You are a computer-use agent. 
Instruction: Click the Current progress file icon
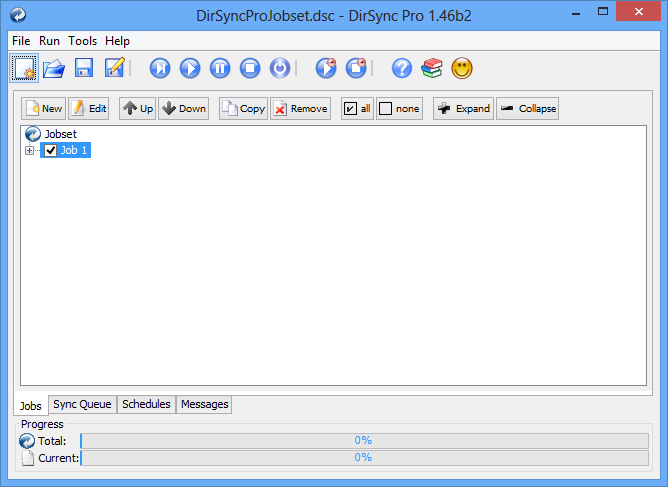[x=28, y=458]
